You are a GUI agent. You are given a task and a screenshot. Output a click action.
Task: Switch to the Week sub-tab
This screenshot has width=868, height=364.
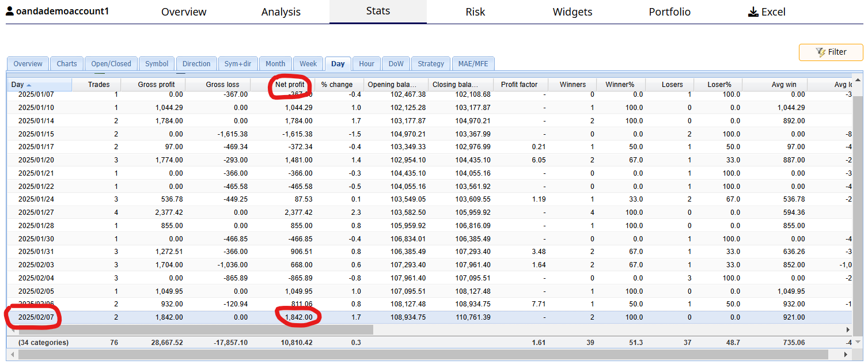308,64
